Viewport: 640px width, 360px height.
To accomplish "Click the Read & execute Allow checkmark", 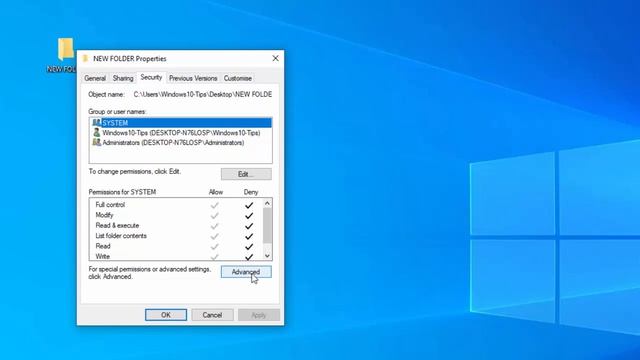I will [215, 226].
